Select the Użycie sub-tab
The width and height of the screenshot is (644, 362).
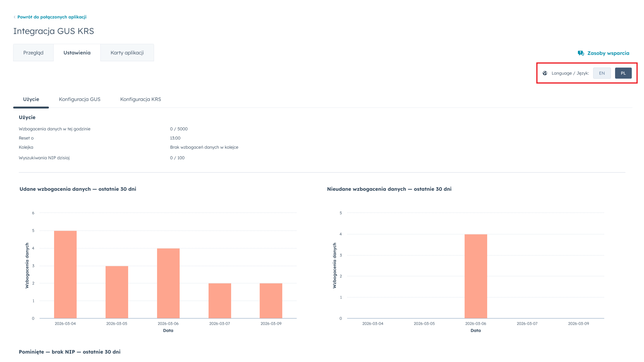pyautogui.click(x=31, y=99)
